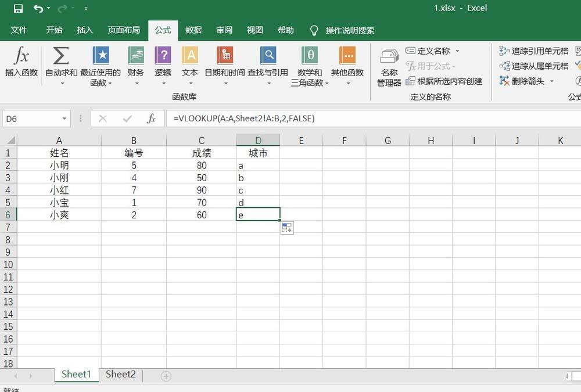Click the sheet scroll right arrow
The height and width of the screenshot is (392, 581).
pos(30,376)
